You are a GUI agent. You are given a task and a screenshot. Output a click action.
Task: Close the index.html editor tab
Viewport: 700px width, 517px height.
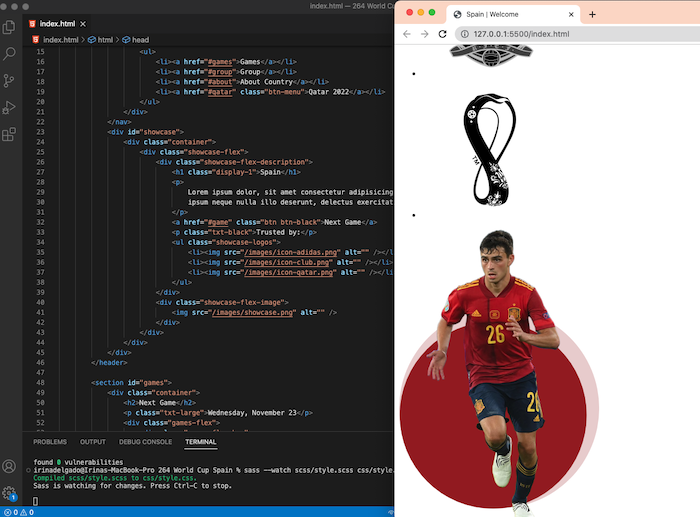pos(83,24)
